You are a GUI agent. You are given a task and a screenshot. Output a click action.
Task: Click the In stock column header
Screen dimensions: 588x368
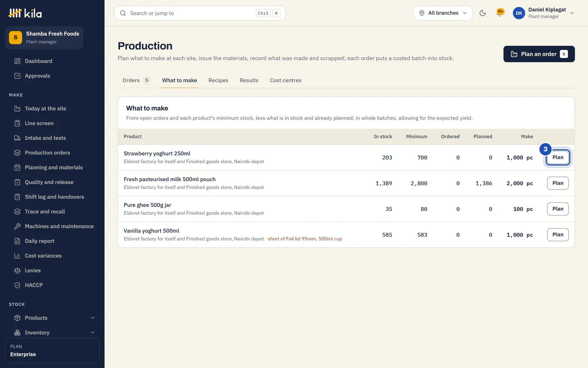coord(383,137)
